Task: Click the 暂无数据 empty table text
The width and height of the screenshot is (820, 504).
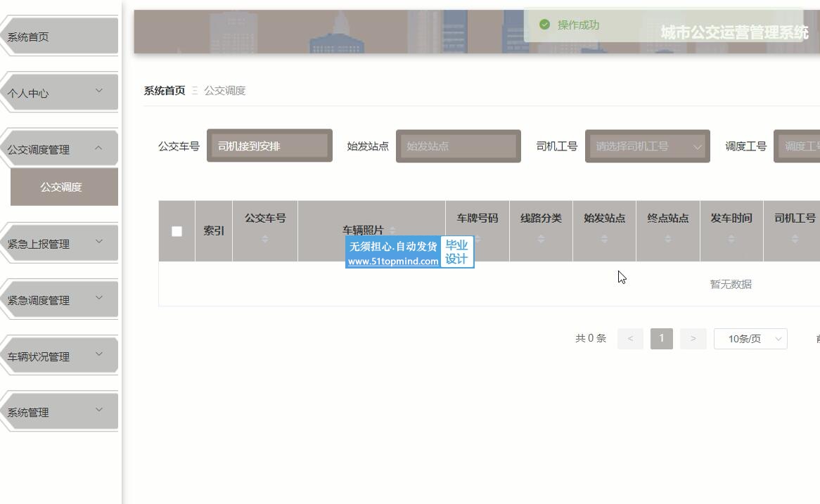Action: (x=731, y=284)
